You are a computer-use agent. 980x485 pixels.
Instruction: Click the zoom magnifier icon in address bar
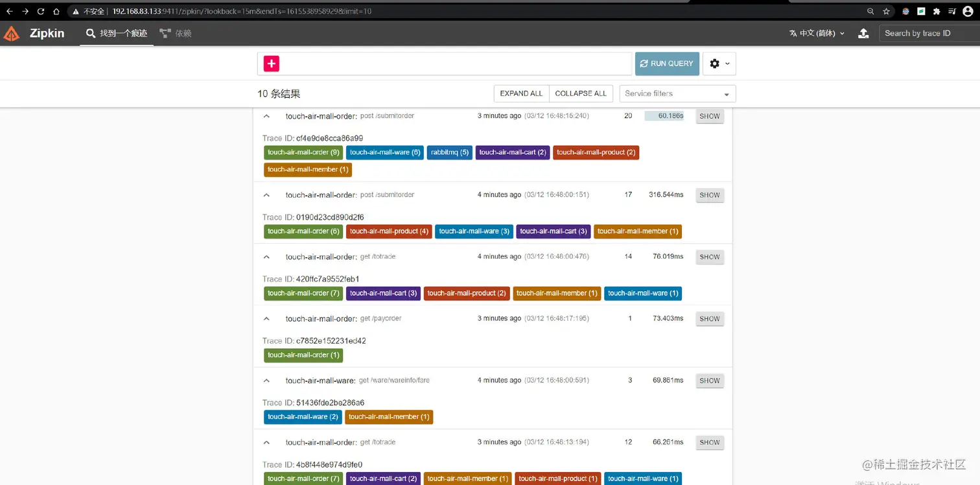(870, 11)
